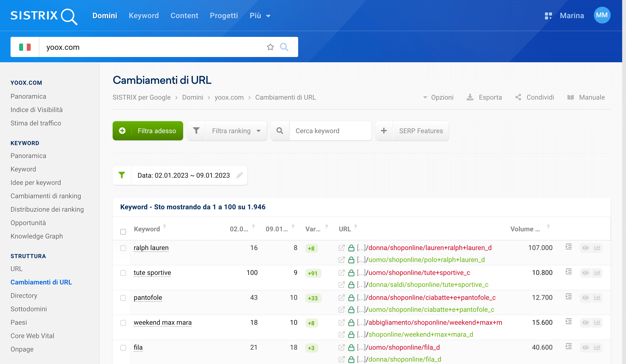Click the gray funnel icon for ranking filter
The image size is (626, 364).
(196, 131)
